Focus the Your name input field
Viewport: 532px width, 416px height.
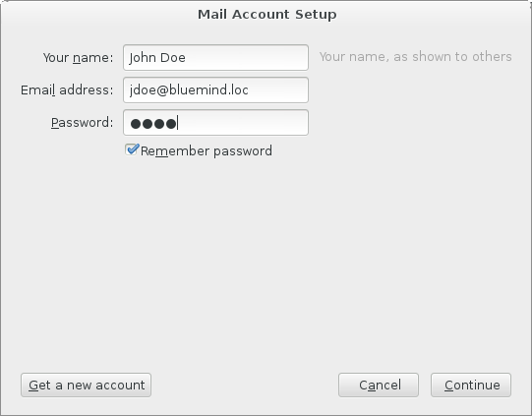point(215,58)
